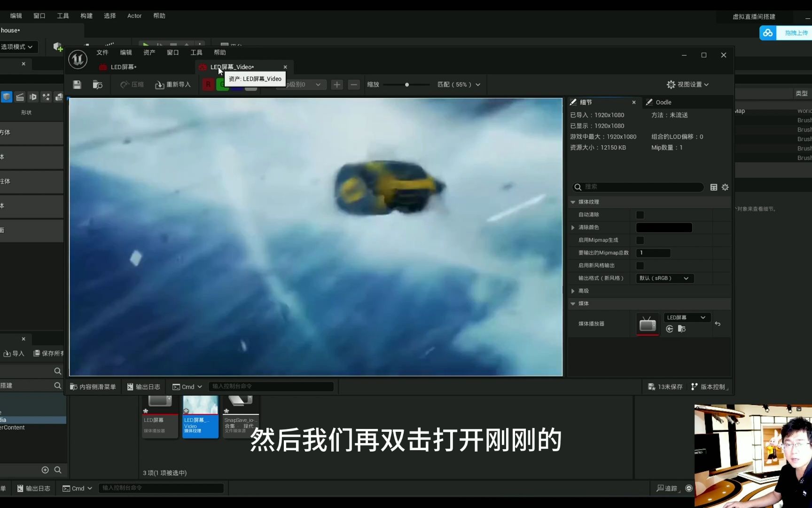The image size is (812, 508).
Task: Click the cloud upload icon at top right
Action: (x=768, y=33)
